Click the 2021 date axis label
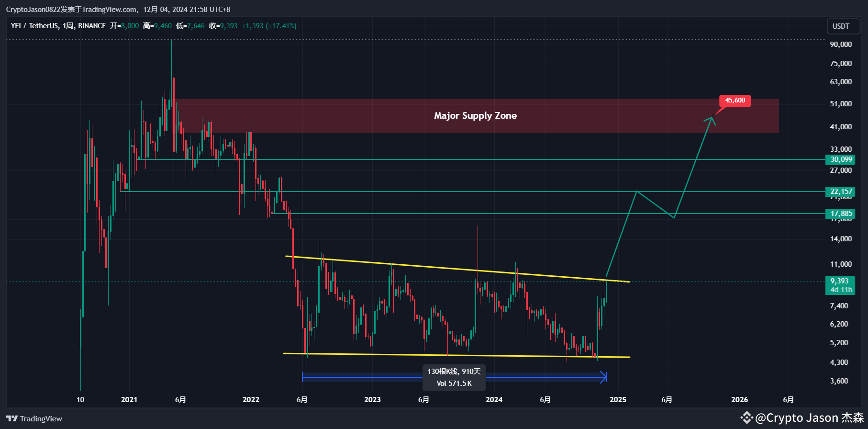Viewport: 868px width, 429px height. pos(129,399)
